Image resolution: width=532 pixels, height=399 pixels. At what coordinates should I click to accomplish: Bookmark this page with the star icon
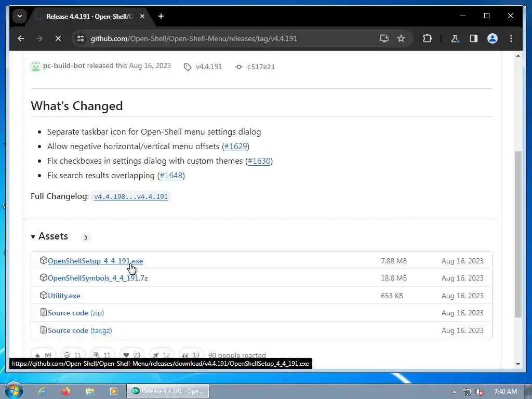pyautogui.click(x=401, y=38)
